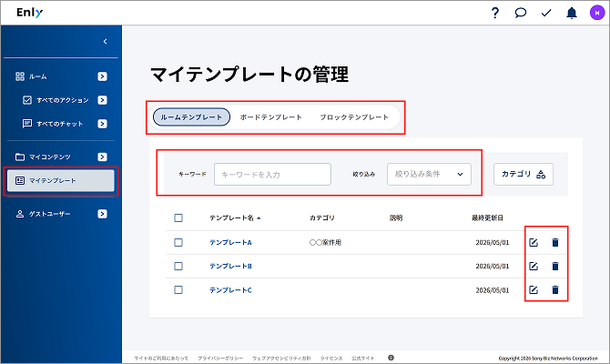Collapse the sidebar with the chevron arrow
Image resolution: width=610 pixels, height=364 pixels.
(x=105, y=41)
